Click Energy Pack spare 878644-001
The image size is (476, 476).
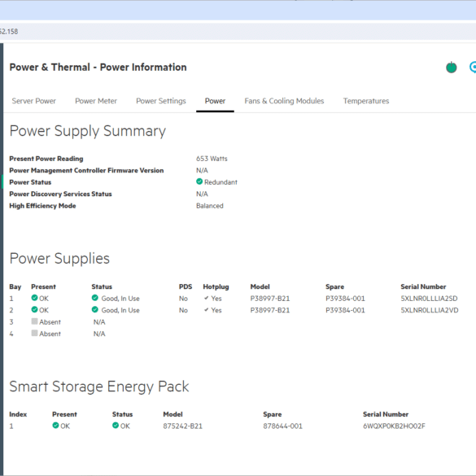pyautogui.click(x=282, y=426)
